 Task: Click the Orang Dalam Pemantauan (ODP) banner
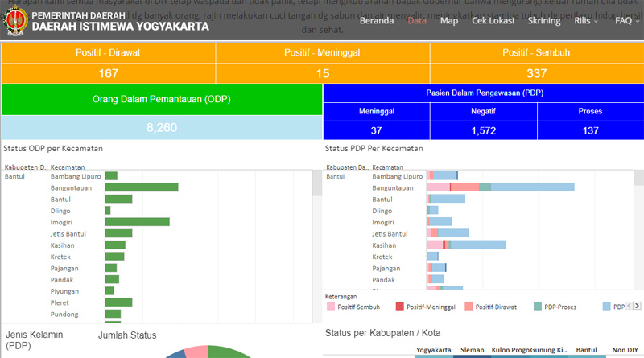coord(162,99)
